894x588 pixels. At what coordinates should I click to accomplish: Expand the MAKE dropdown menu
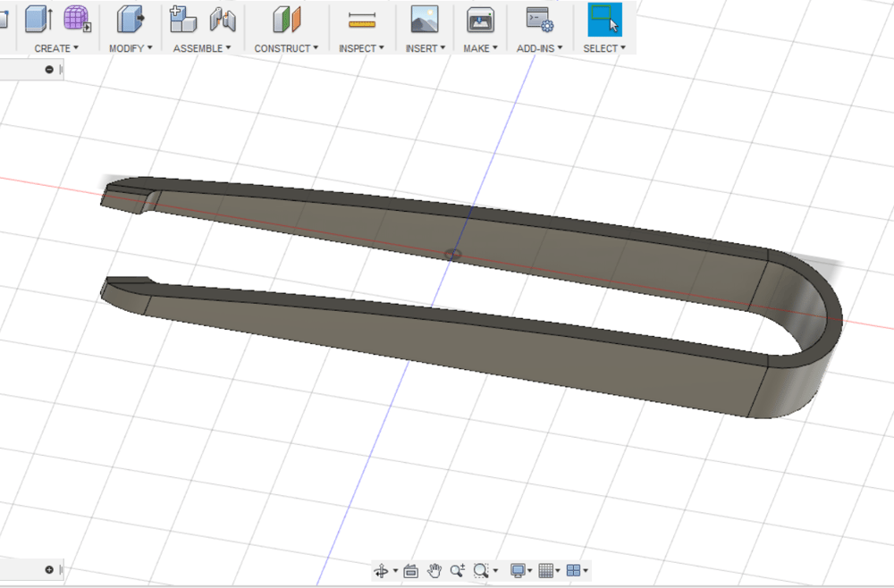481,48
